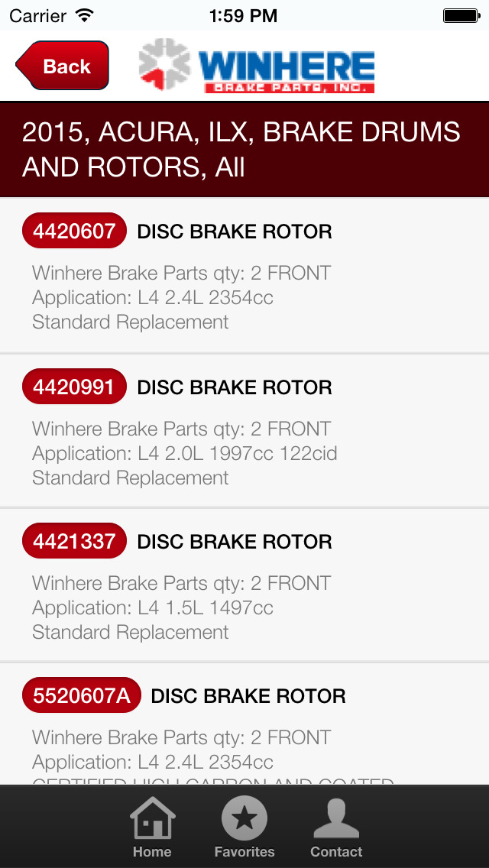Switch to the Home tab
The image size is (489, 868).
point(151,829)
